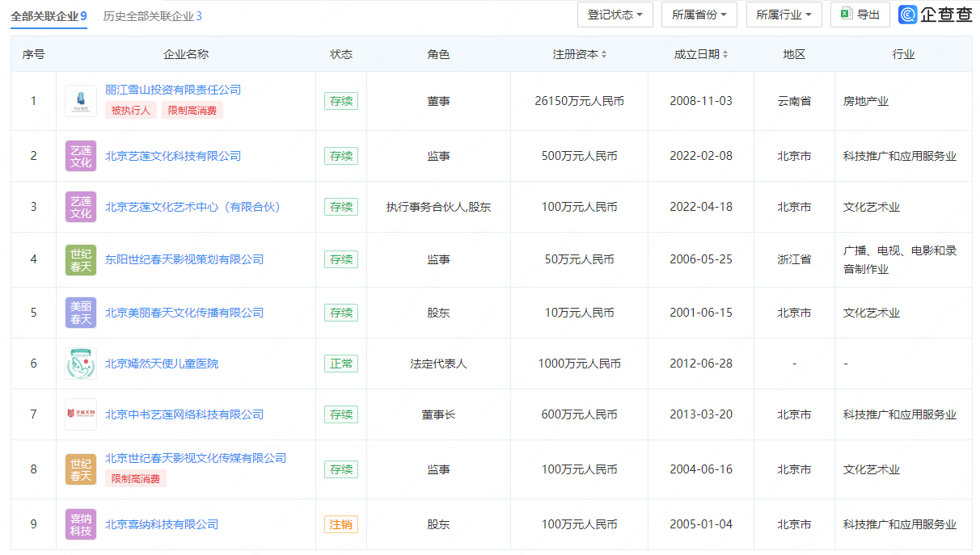Image resolution: width=980 pixels, height=555 pixels.
Task: Click the 被执行人 tag under 丽江雪山投资
Action: (131, 111)
